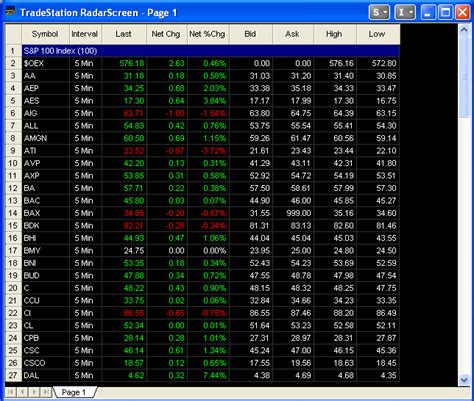Go to first page tab arrow
Image resolution: width=474 pixels, height=401 pixels.
[x=11, y=392]
